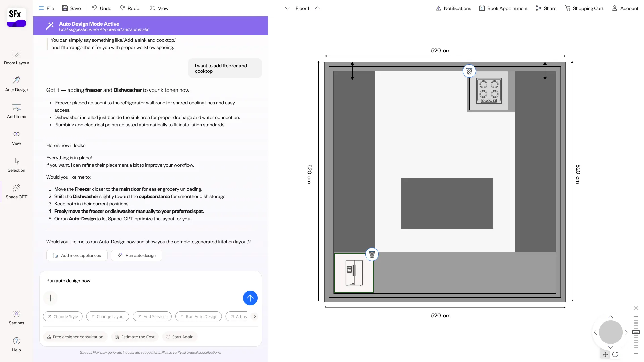
Task: Select the Change Style suggestion chip
Action: [x=63, y=316]
